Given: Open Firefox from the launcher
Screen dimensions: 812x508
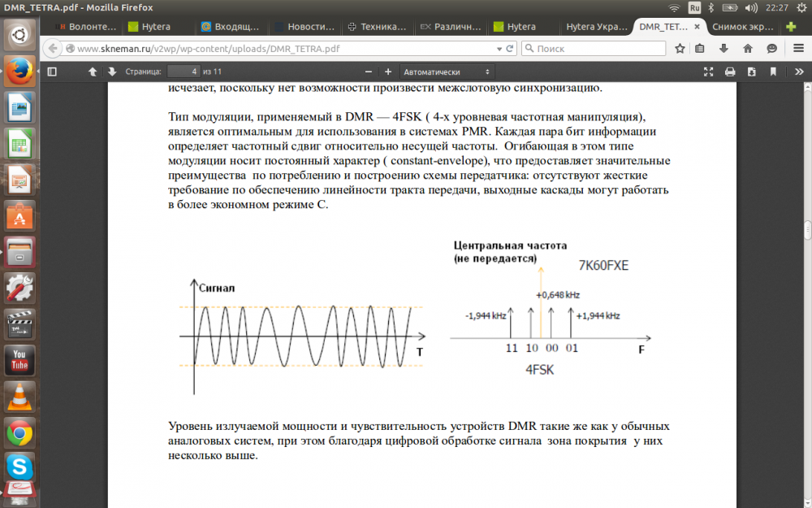Looking at the screenshot, I should (x=19, y=71).
